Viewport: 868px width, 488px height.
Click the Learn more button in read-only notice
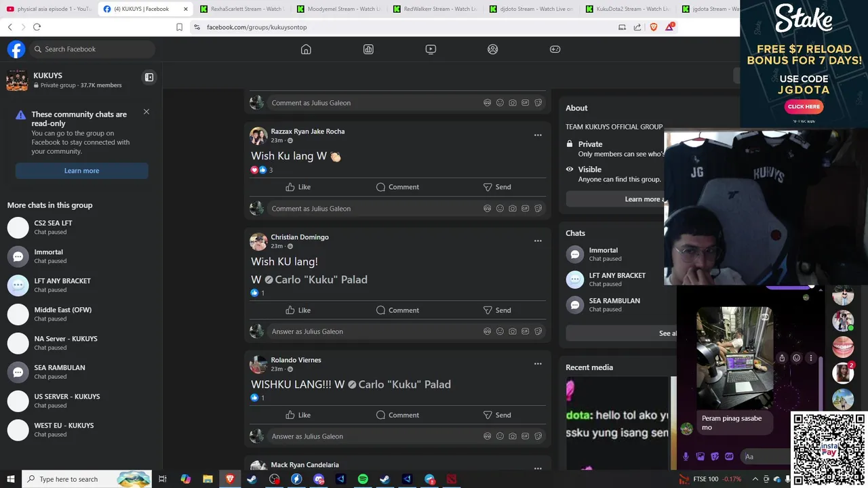click(81, 171)
